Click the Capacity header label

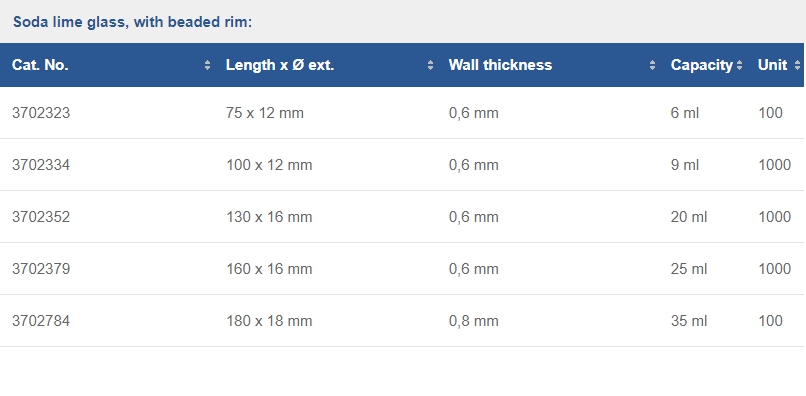click(702, 65)
